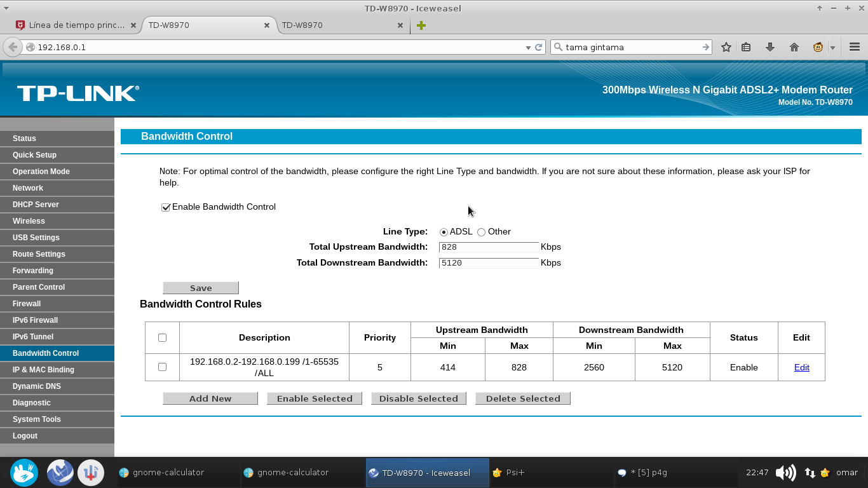Open System Tools in the sidebar
Screen dimensions: 868x488
click(x=57, y=419)
